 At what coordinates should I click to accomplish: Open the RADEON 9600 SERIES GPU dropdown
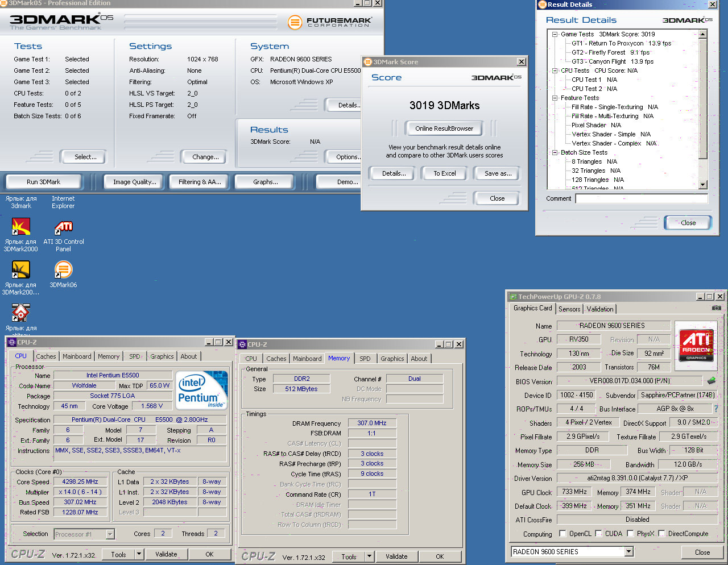pyautogui.click(x=628, y=552)
